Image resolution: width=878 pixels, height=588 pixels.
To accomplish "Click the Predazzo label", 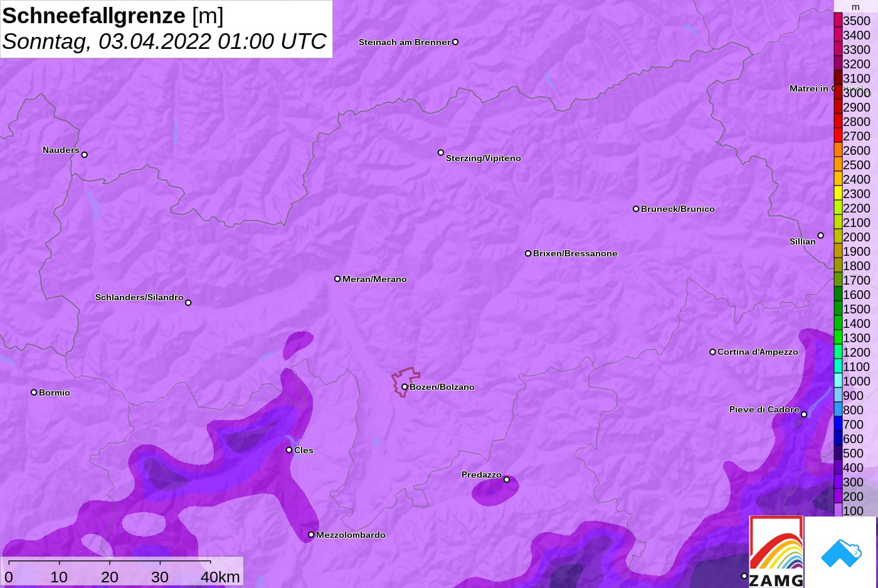I will click(x=482, y=475).
